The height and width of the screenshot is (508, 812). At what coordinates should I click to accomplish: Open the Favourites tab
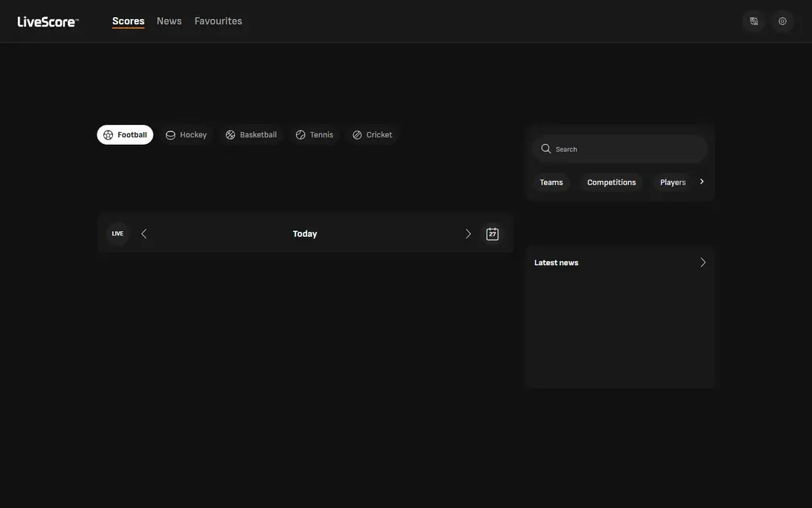[x=218, y=21]
